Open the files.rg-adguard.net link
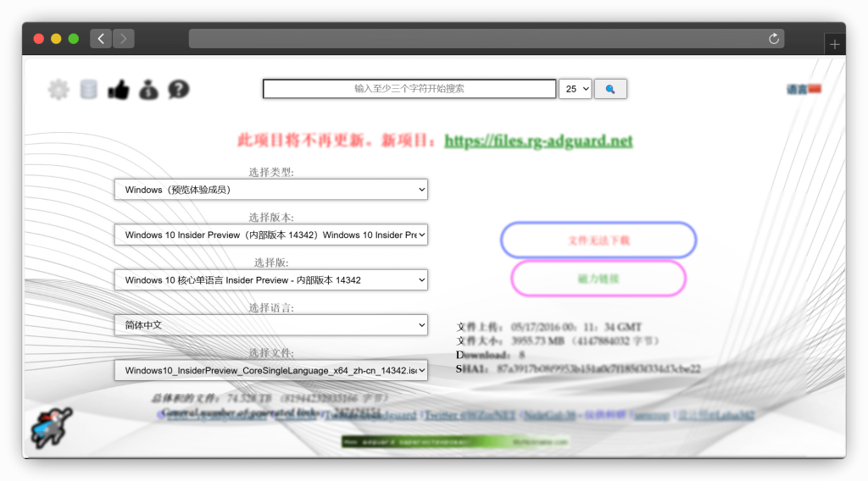The width and height of the screenshot is (868, 481). coord(538,141)
